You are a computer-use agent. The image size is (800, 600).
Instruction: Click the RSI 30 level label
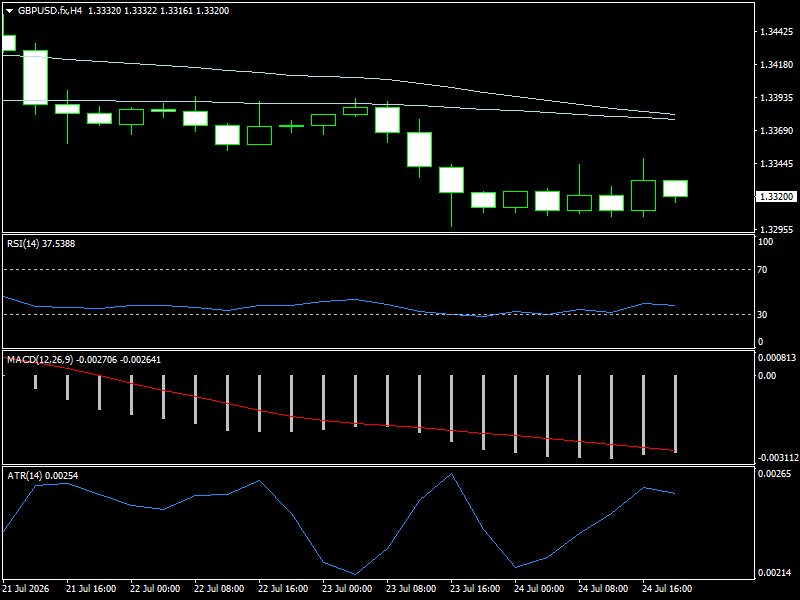click(x=762, y=314)
